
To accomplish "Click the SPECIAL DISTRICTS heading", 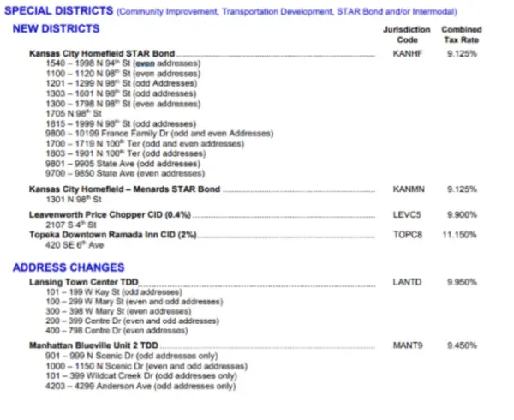I will pos(58,11).
